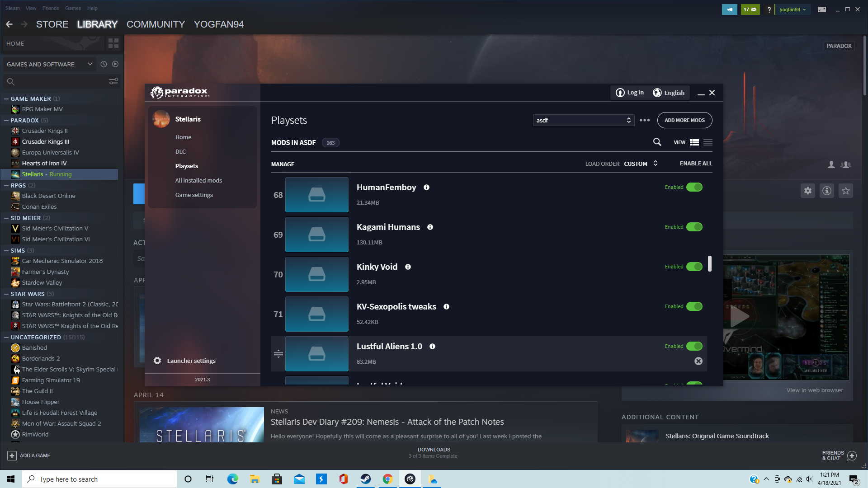Collapse the PARADOX category
868x488 pixels.
coord(6,120)
